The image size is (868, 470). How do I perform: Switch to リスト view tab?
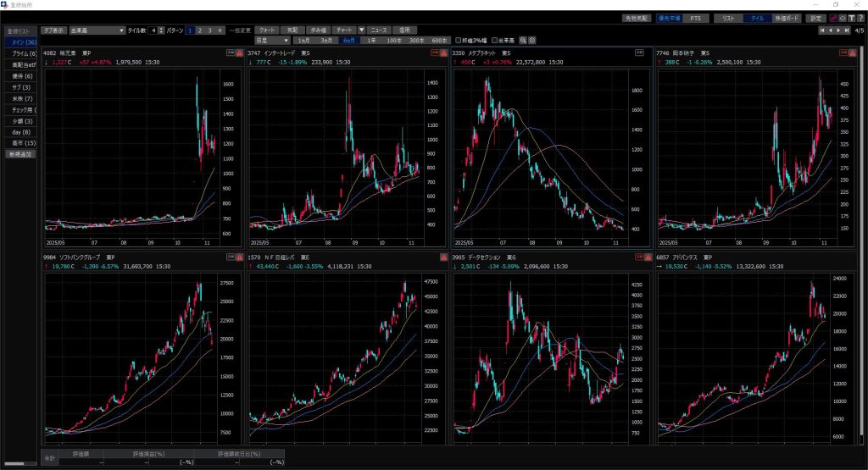[728, 18]
